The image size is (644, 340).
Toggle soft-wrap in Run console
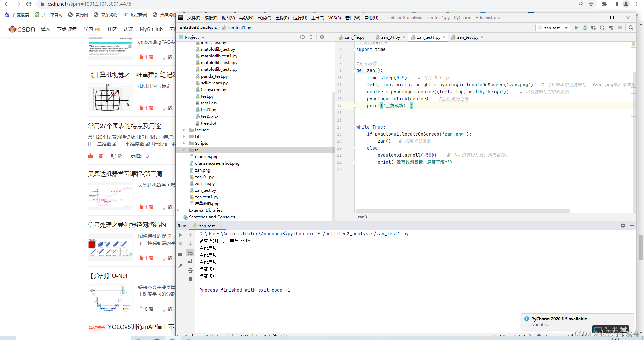(x=190, y=253)
